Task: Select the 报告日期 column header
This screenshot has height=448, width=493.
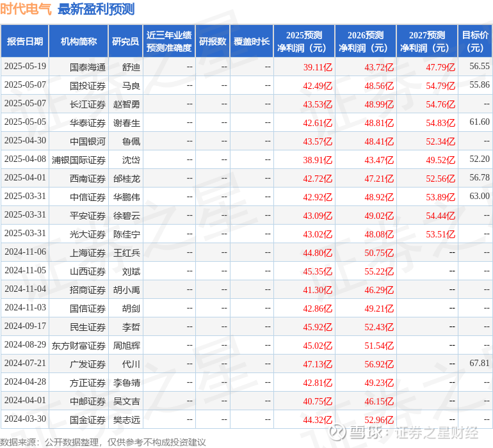Action: click(25, 42)
